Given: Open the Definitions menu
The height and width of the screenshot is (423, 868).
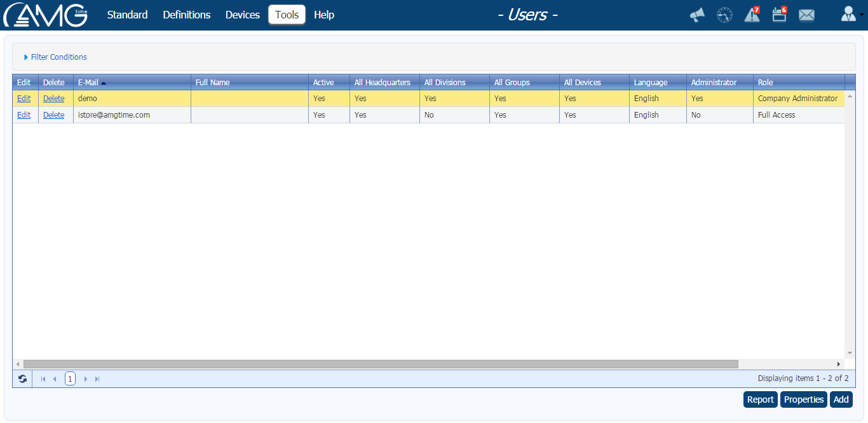Looking at the screenshot, I should [x=186, y=15].
